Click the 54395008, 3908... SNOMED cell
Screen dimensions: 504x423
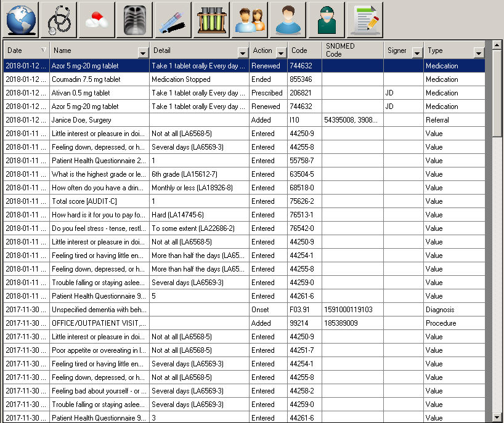click(x=352, y=120)
